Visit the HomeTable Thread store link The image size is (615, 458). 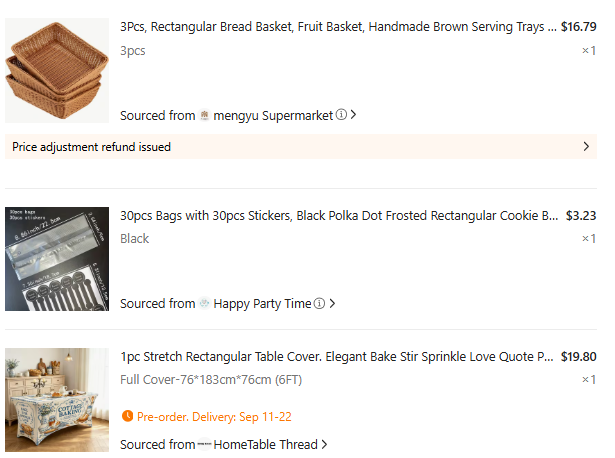(x=266, y=444)
